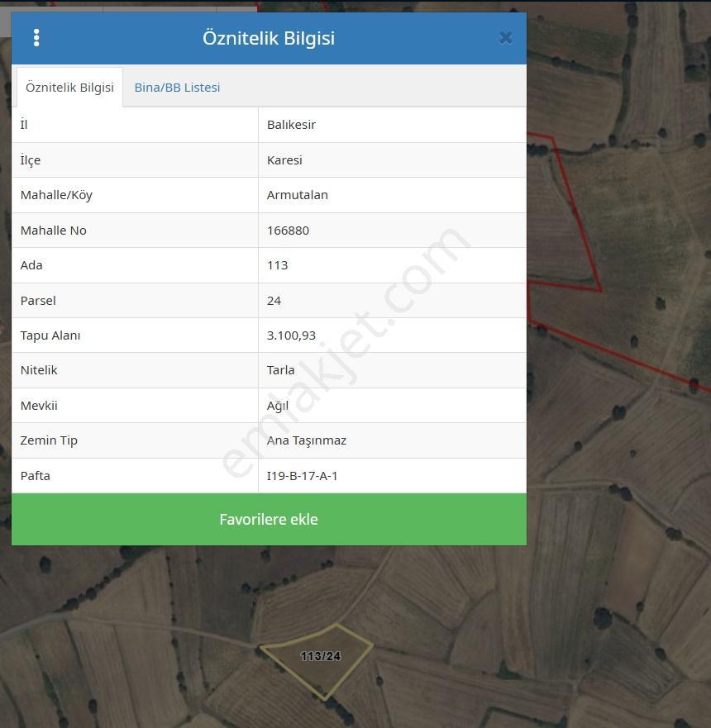
Task: Click the Öznitelik Bilgisi dialog title
Action: click(269, 38)
